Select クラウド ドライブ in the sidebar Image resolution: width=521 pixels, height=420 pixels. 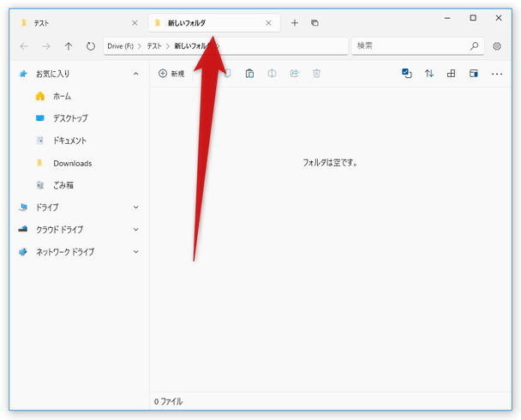pyautogui.click(x=79, y=230)
